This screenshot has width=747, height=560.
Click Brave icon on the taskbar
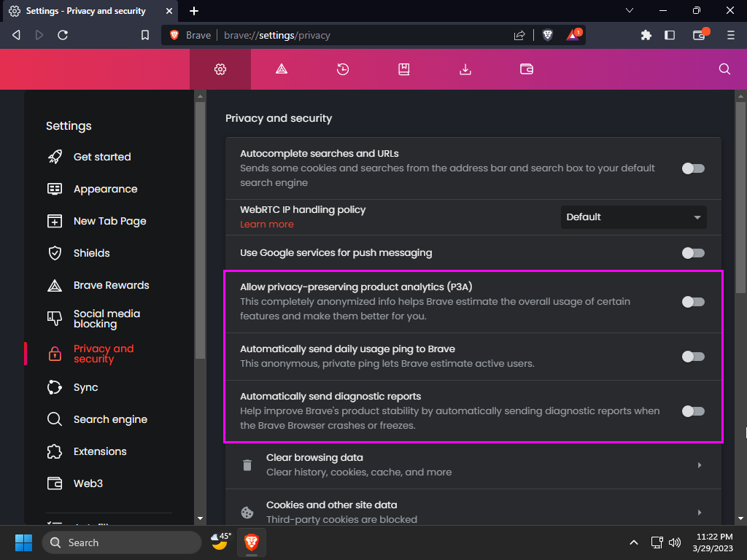(x=252, y=542)
